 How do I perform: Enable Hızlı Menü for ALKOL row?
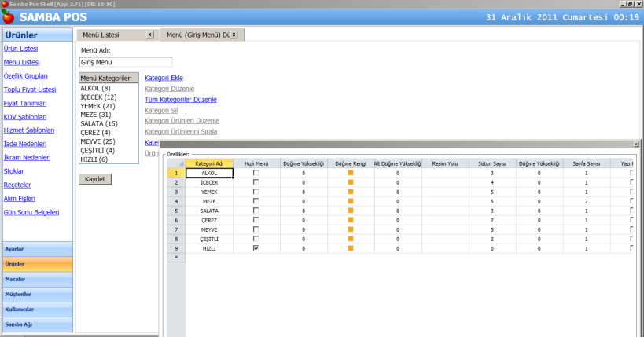(x=255, y=172)
